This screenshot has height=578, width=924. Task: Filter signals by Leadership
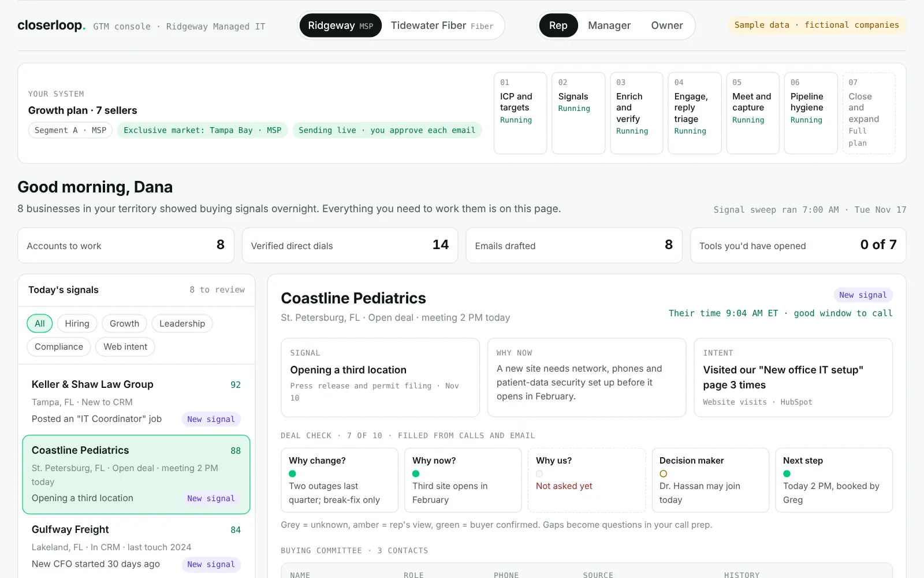pos(182,323)
